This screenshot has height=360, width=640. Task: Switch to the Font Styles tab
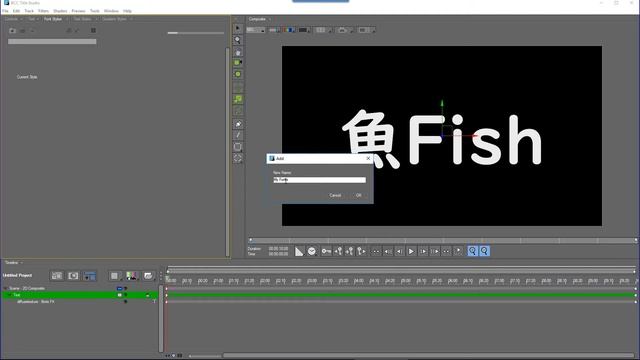(53, 19)
